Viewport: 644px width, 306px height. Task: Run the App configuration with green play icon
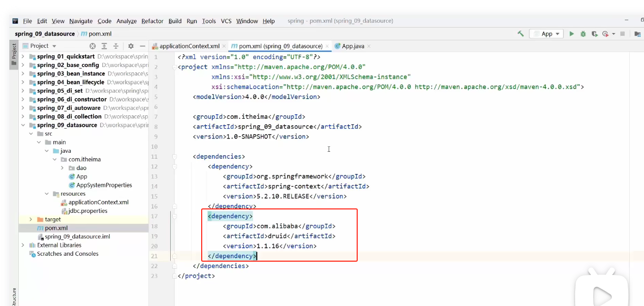572,34
